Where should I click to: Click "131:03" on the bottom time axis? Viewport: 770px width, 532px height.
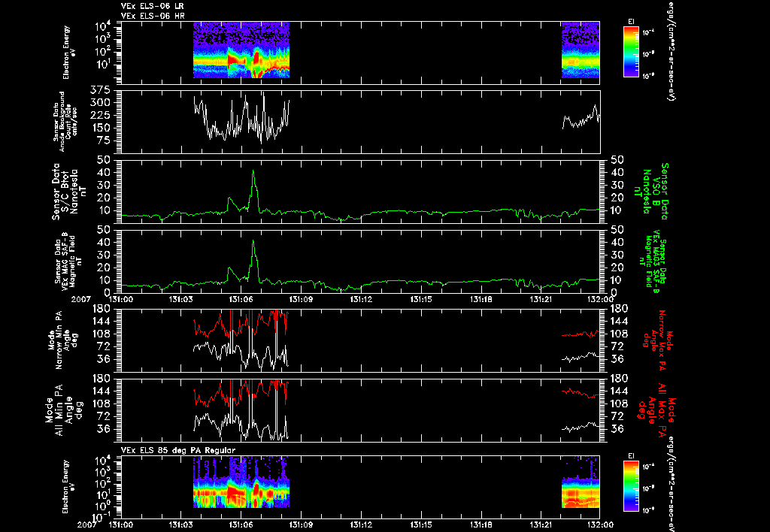pyautogui.click(x=181, y=524)
